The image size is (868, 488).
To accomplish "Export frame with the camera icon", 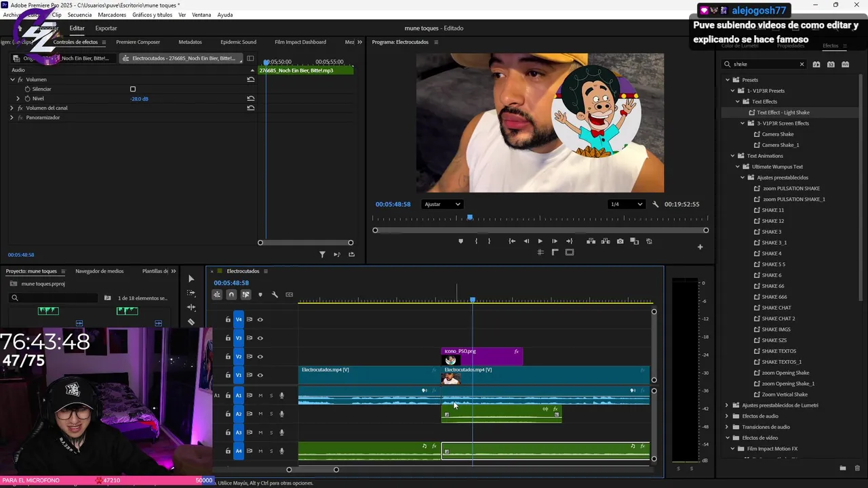I will [x=620, y=241].
